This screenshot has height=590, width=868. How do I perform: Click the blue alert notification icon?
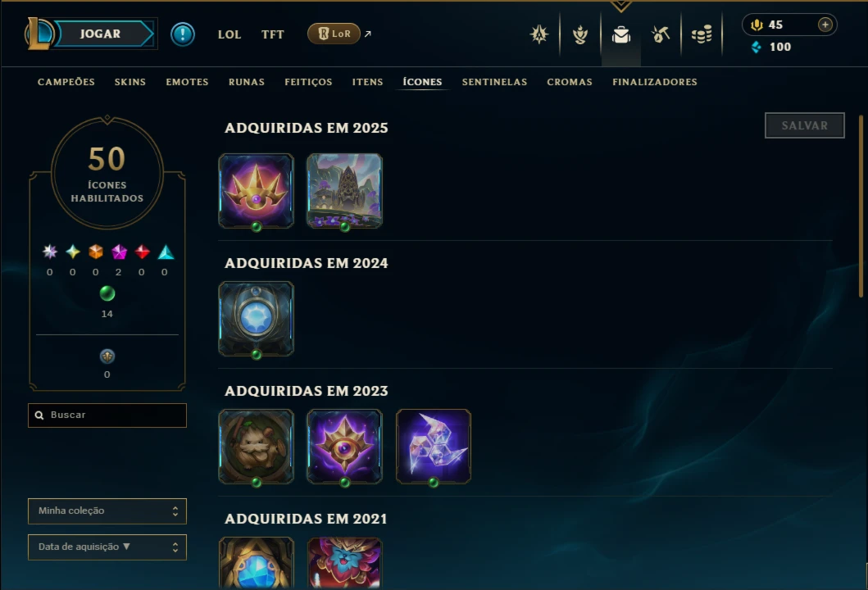click(182, 34)
